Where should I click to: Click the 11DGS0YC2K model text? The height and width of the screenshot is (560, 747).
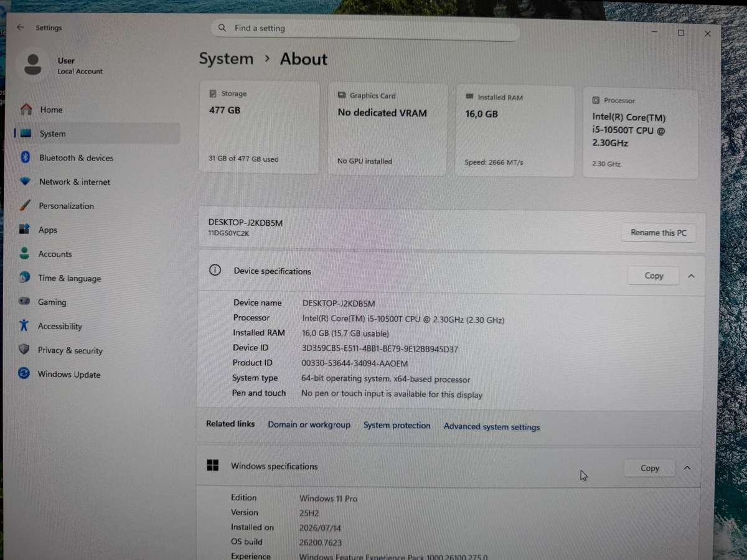click(228, 233)
